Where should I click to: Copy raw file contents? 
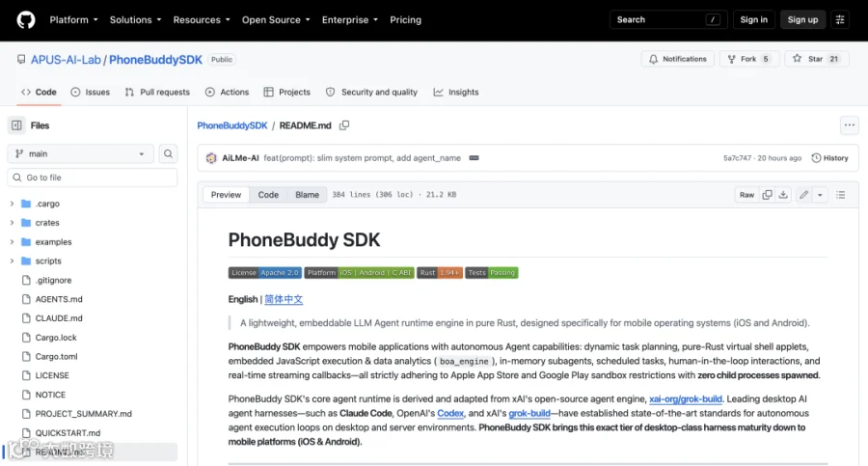pos(767,195)
